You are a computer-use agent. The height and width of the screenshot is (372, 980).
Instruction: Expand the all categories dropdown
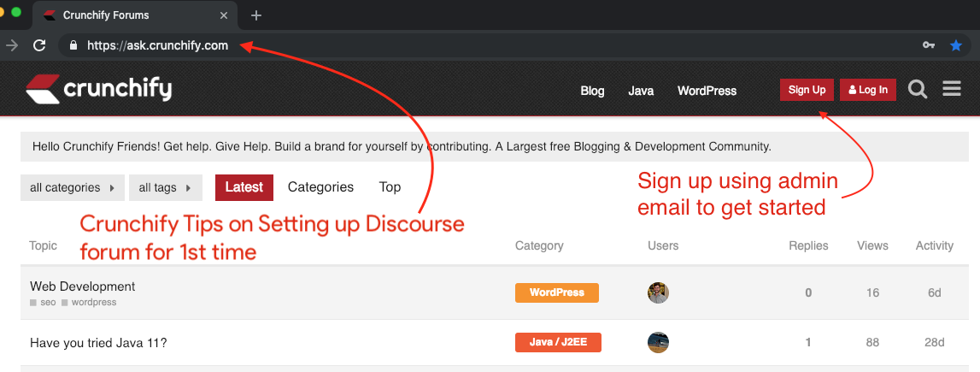tap(73, 187)
